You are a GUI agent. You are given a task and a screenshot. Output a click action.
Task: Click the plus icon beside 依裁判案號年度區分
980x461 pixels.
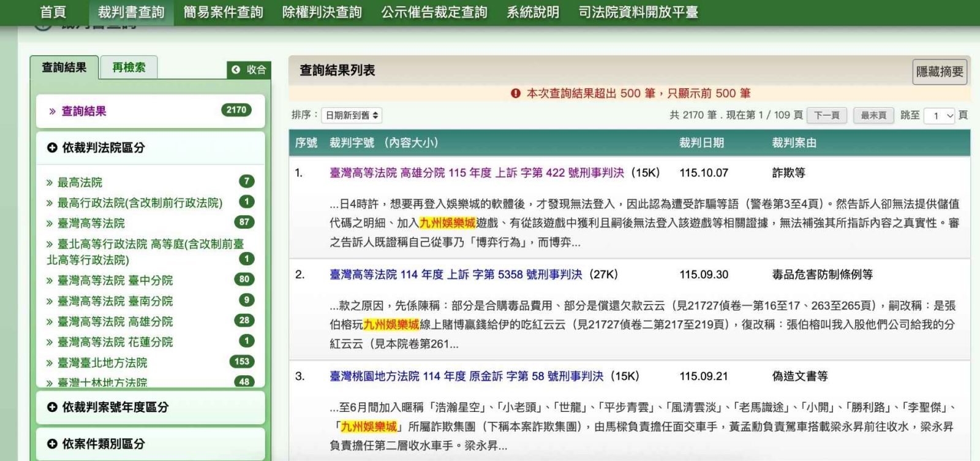click(x=52, y=407)
